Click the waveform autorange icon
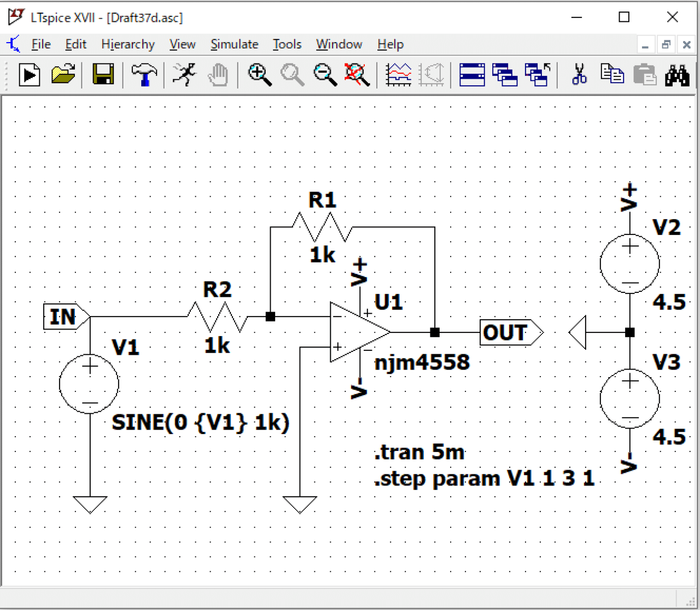Image resolution: width=700 pixels, height=610 pixels. click(x=399, y=75)
